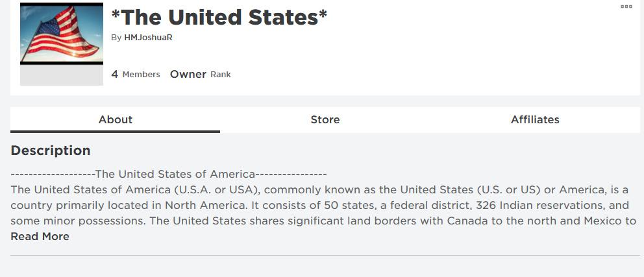Switch to the About tab
644x277 pixels.
tap(115, 119)
